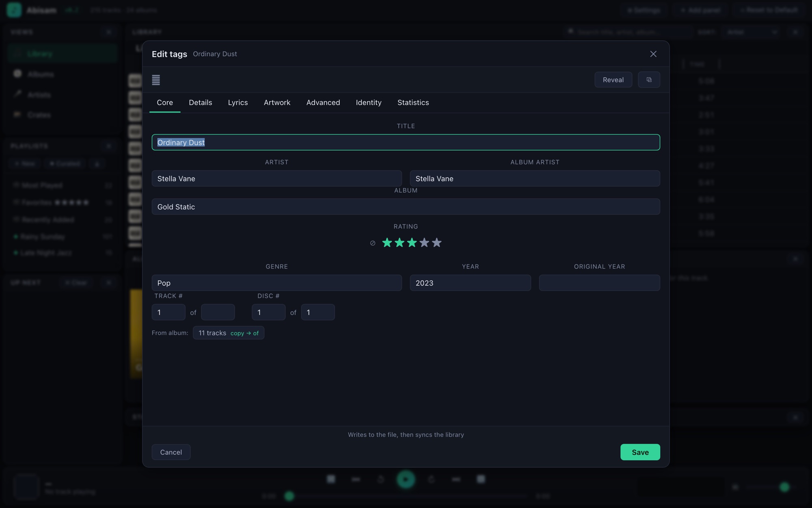Click the copy path icon next to Reveal
The image size is (812, 508).
649,80
